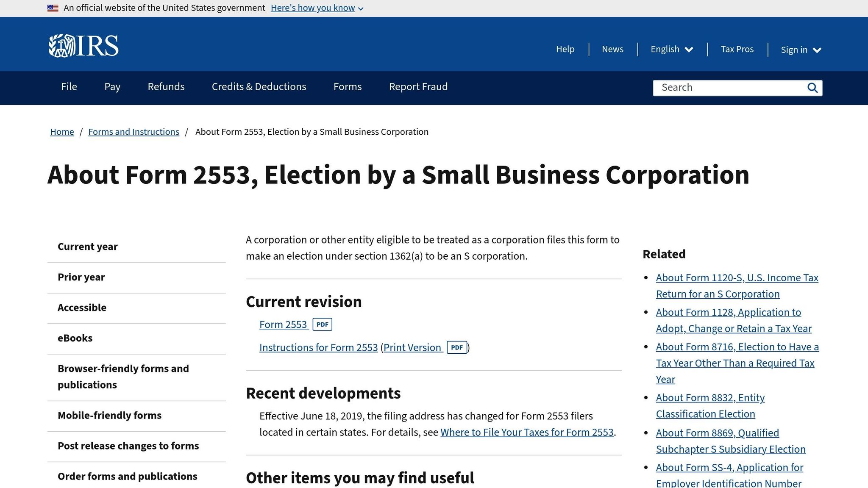Screen dimensions: 868x488
Task: Select eBooks in the left sidebar
Action: [75, 338]
